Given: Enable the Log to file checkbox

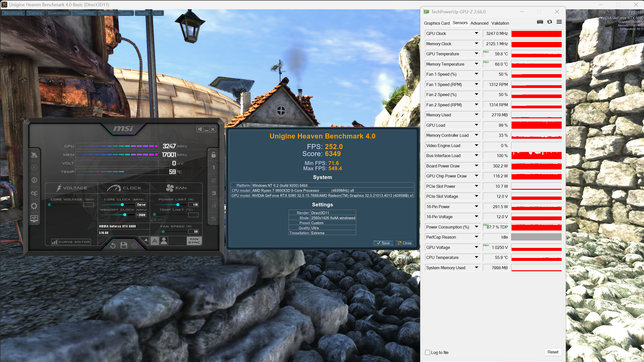Looking at the screenshot, I should click(428, 352).
